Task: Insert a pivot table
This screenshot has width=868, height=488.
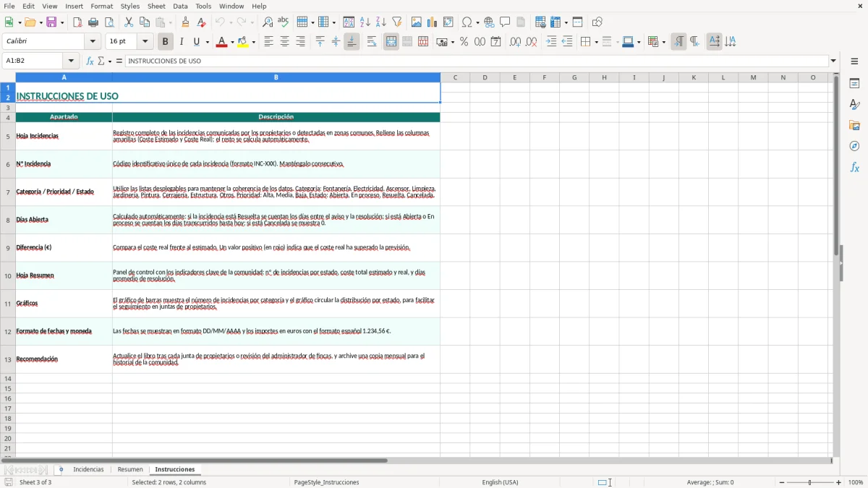Action: [x=448, y=22]
